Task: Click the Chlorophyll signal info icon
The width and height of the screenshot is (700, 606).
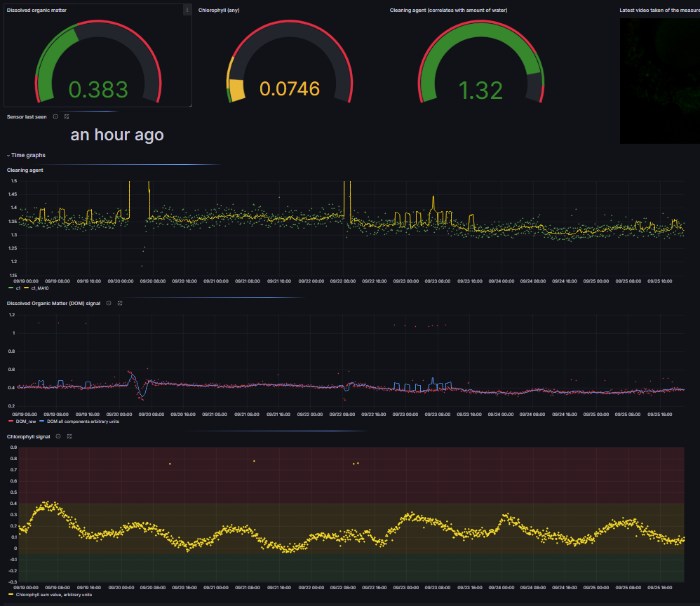Action: (58, 436)
